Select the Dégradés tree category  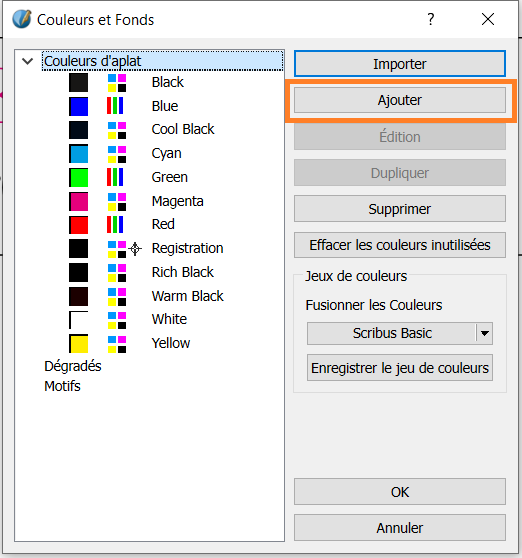[x=73, y=366]
